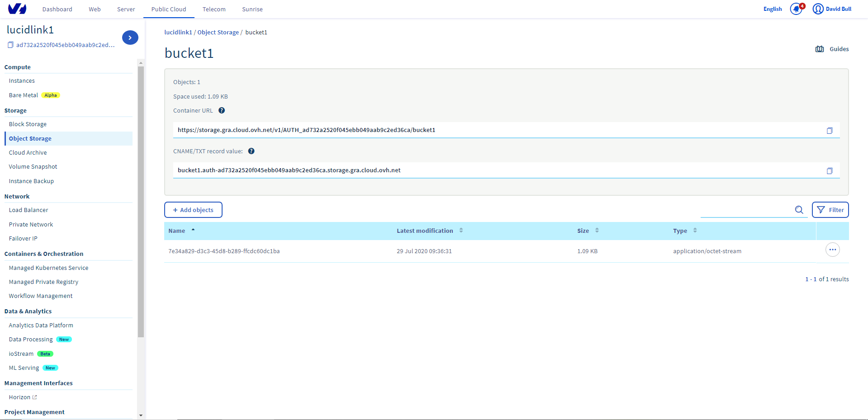Open Guides via the book icon
This screenshot has height=420, width=868.
click(x=820, y=49)
